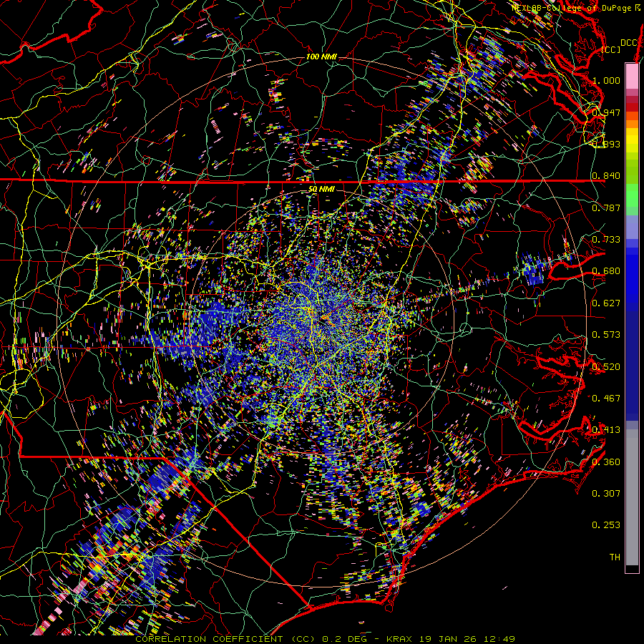Click the "TH" threshold label on the scale
This screenshot has width=644, height=644.
tap(615, 557)
